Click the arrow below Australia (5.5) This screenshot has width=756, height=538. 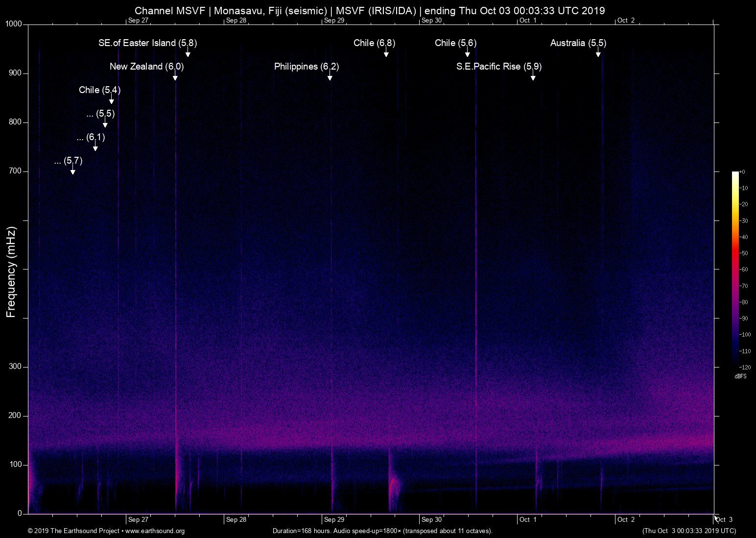[x=598, y=53]
